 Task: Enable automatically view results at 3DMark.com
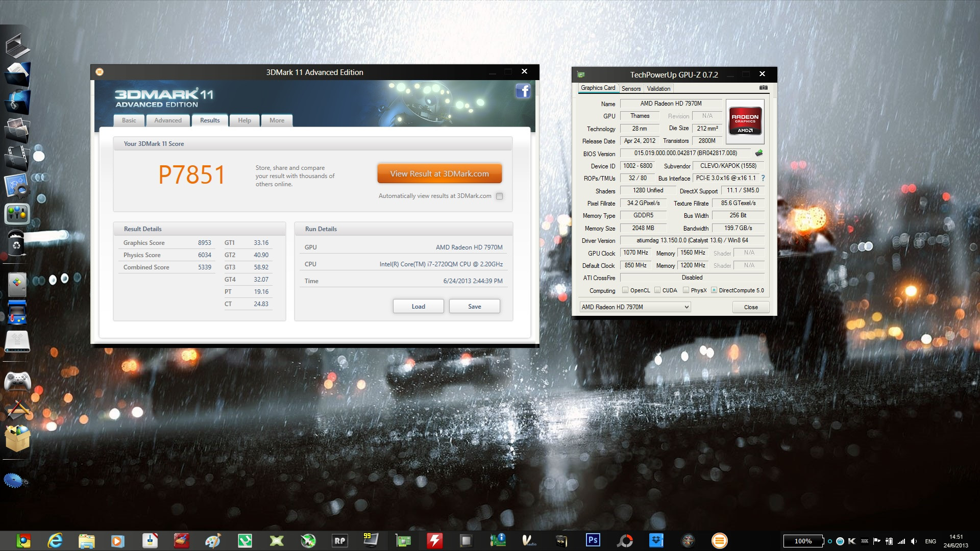(500, 196)
